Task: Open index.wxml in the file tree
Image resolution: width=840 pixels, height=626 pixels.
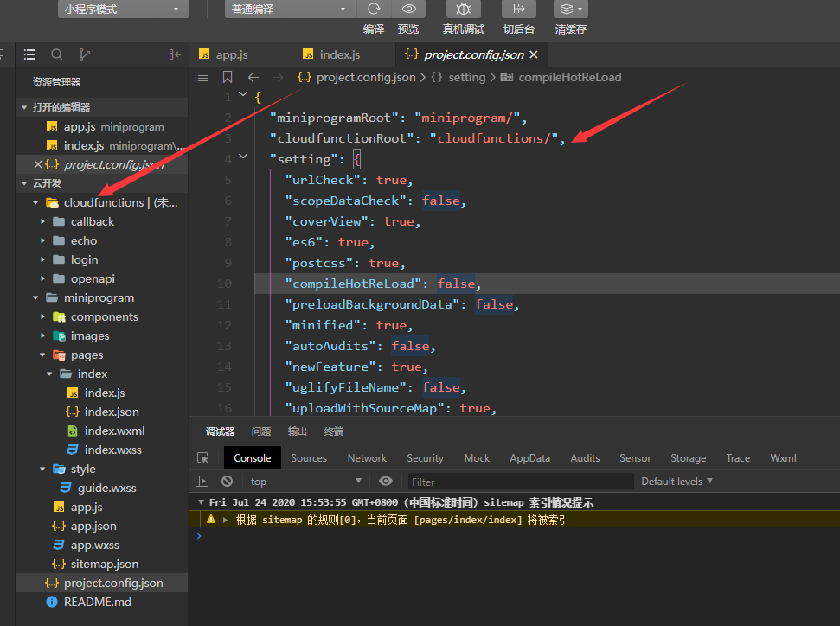Action: coord(114,431)
